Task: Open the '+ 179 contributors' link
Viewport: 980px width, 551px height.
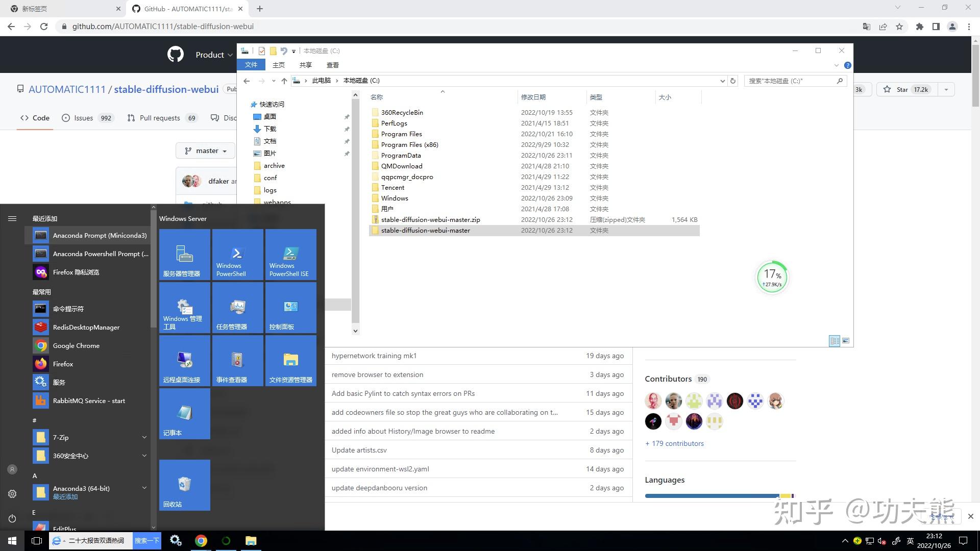Action: pos(674,443)
